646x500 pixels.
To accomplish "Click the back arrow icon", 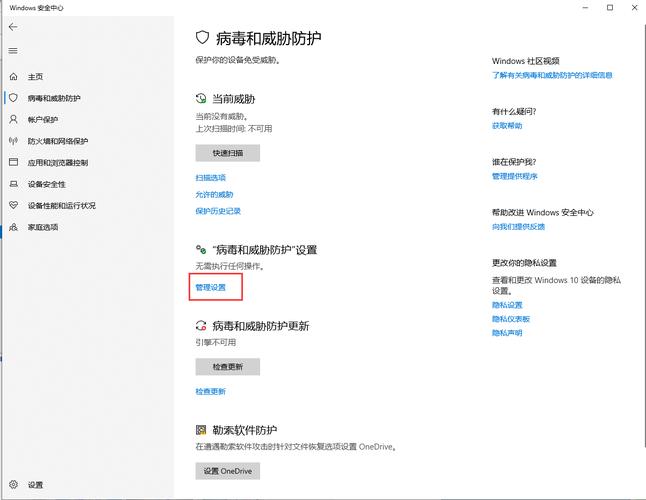I will (x=13, y=27).
